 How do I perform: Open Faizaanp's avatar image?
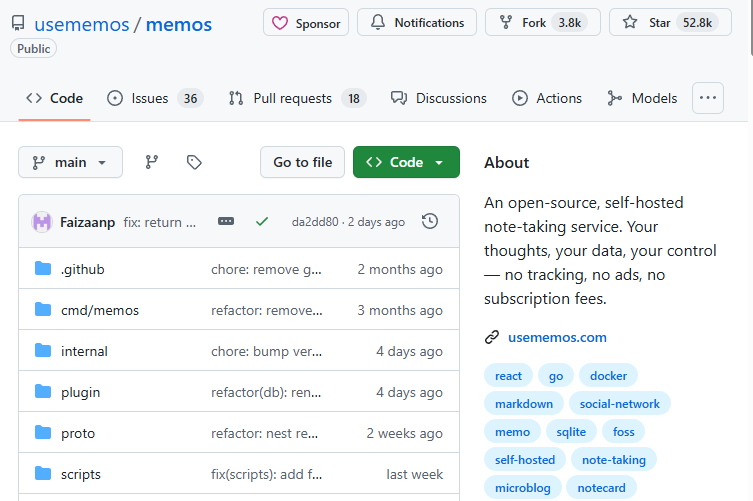click(x=42, y=222)
